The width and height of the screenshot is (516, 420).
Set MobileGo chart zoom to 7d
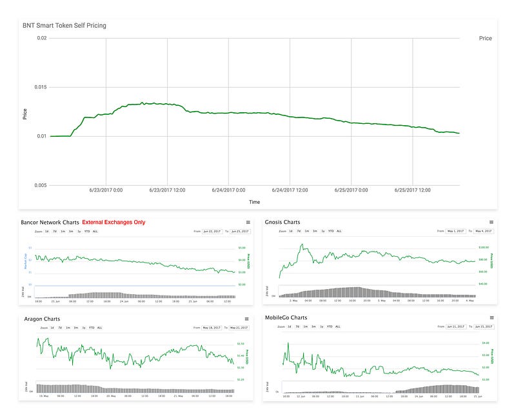297,326
